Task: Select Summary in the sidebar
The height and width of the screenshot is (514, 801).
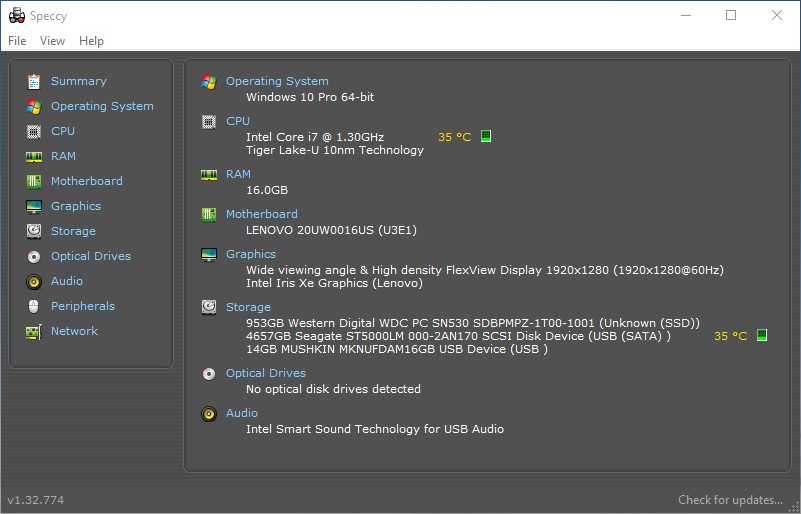Action: [x=79, y=81]
